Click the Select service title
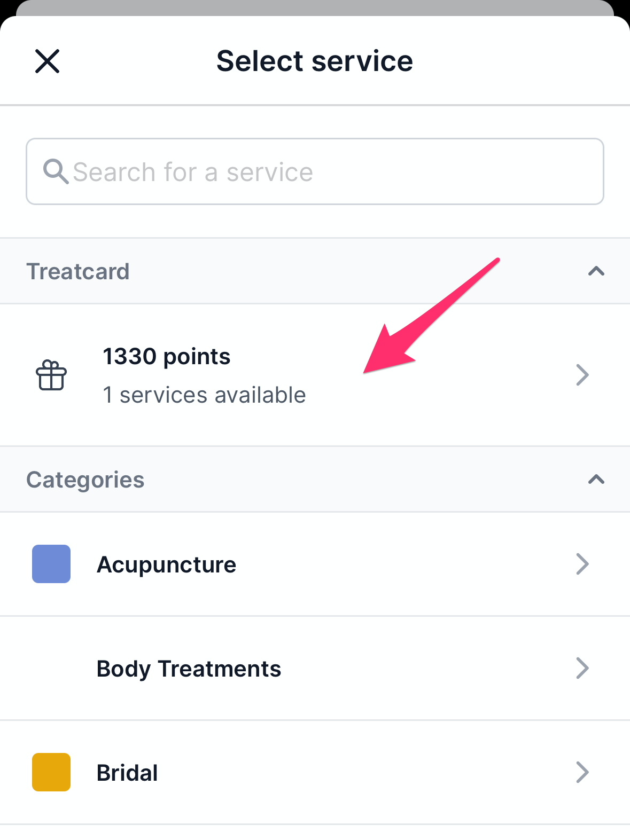630x840 pixels. [x=315, y=61]
